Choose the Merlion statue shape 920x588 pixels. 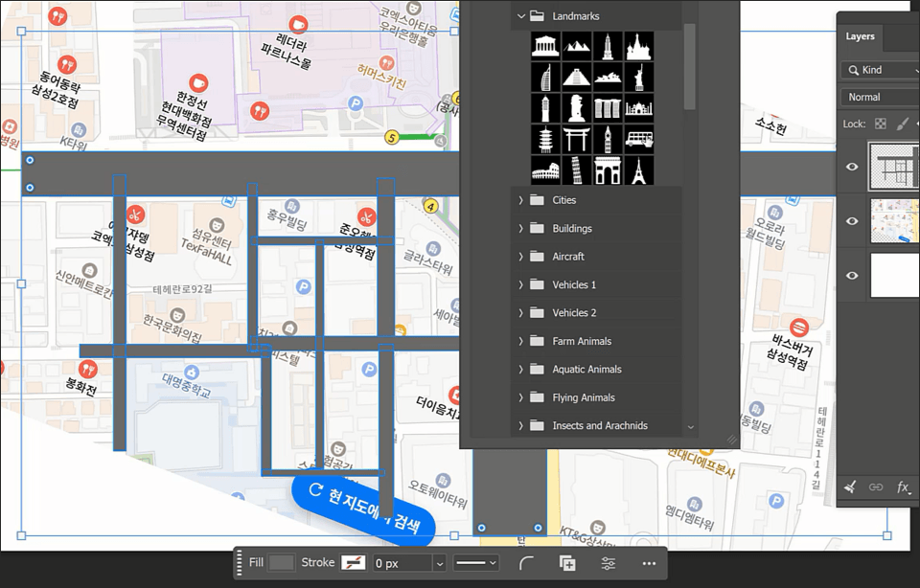577,108
